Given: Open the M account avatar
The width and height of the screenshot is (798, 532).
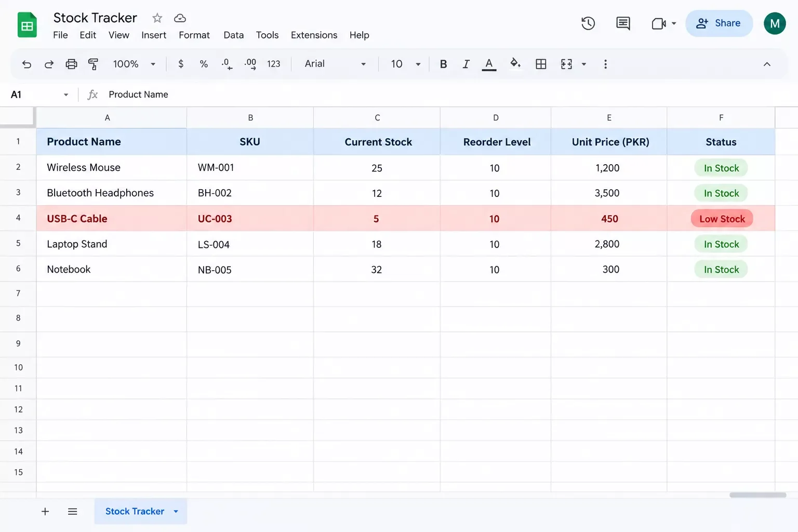Looking at the screenshot, I should [x=775, y=23].
